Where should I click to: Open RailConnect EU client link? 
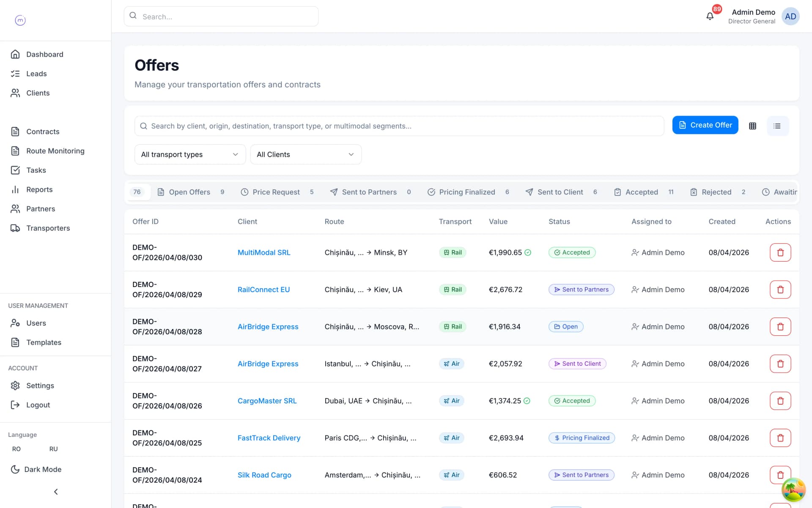tap(263, 290)
